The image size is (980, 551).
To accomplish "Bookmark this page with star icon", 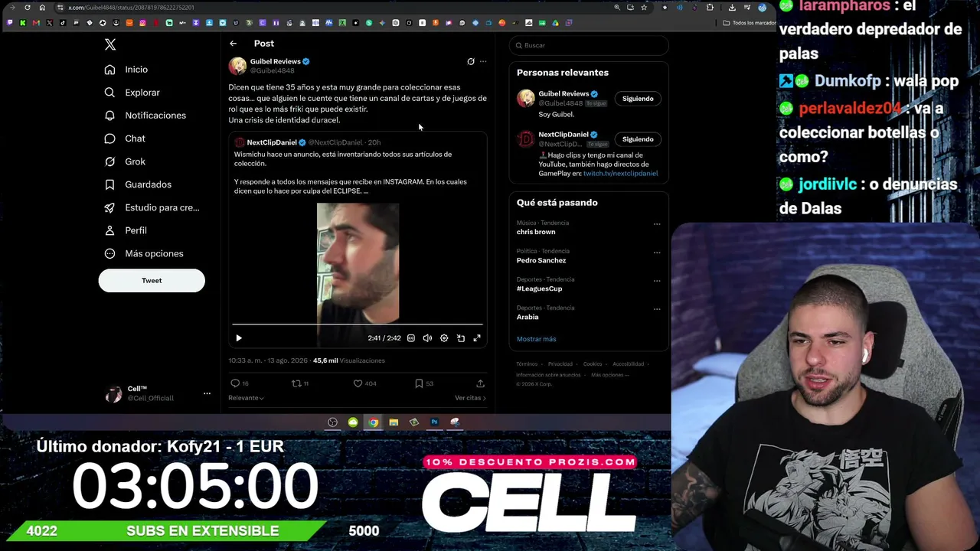I will [x=644, y=8].
